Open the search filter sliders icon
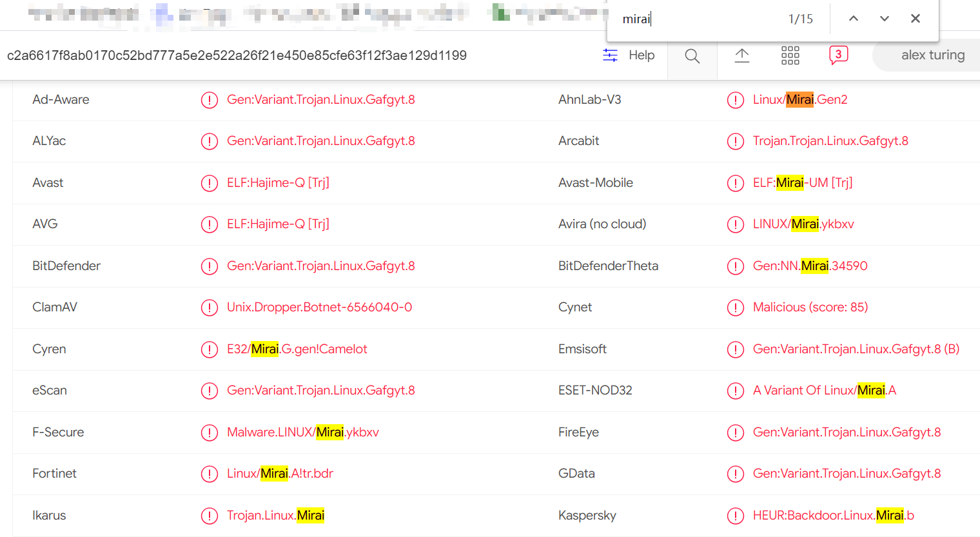This screenshot has height=537, width=980. point(610,55)
